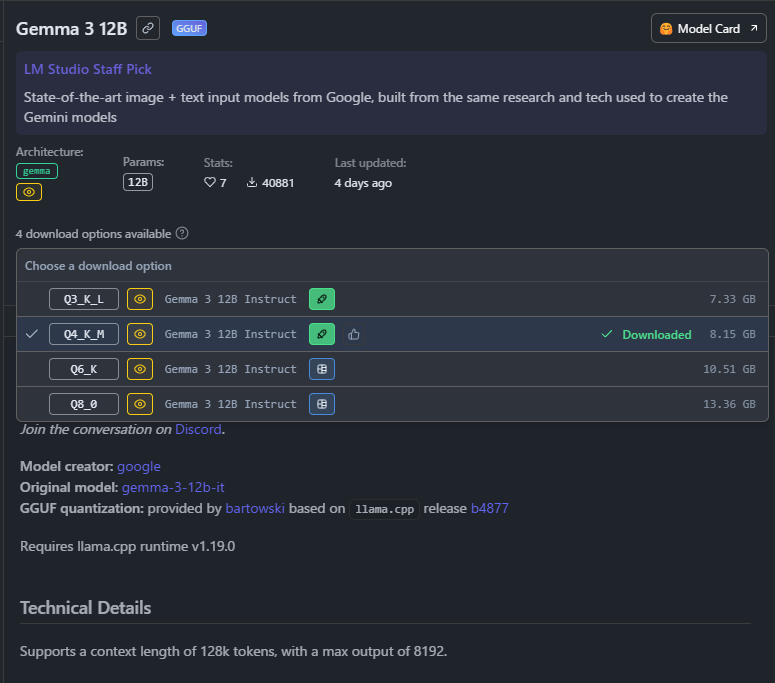Click the downloads count icon
Image resolution: width=775 pixels, height=683 pixels.
252,182
